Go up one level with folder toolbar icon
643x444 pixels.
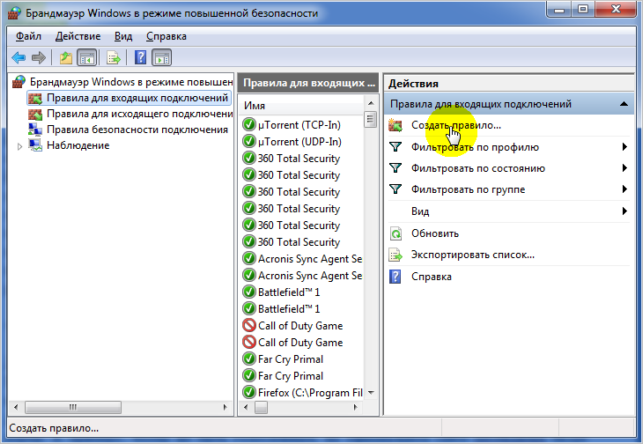pyautogui.click(x=66, y=57)
